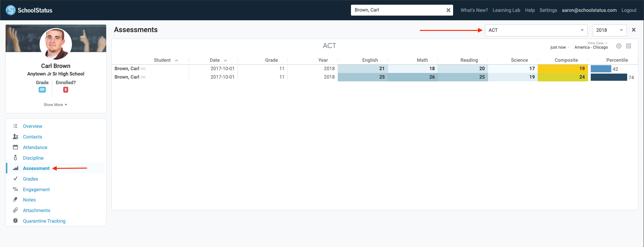644x247 pixels.
Task: Click the Attachments paperclip icon
Action: (15, 210)
